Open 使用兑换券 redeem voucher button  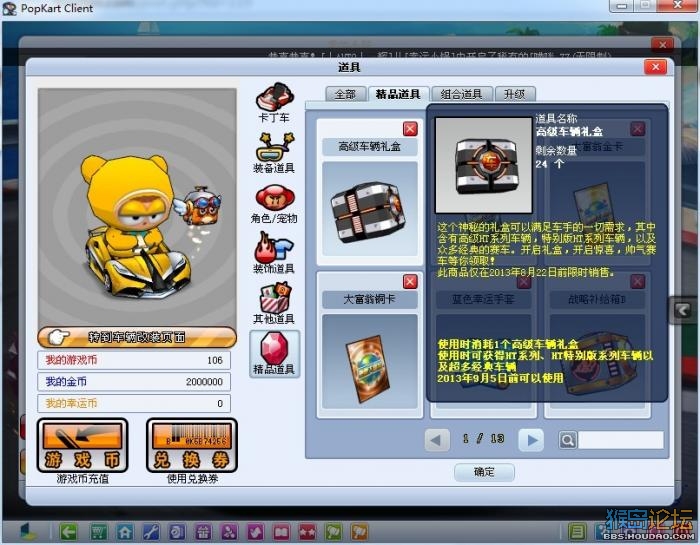(192, 445)
